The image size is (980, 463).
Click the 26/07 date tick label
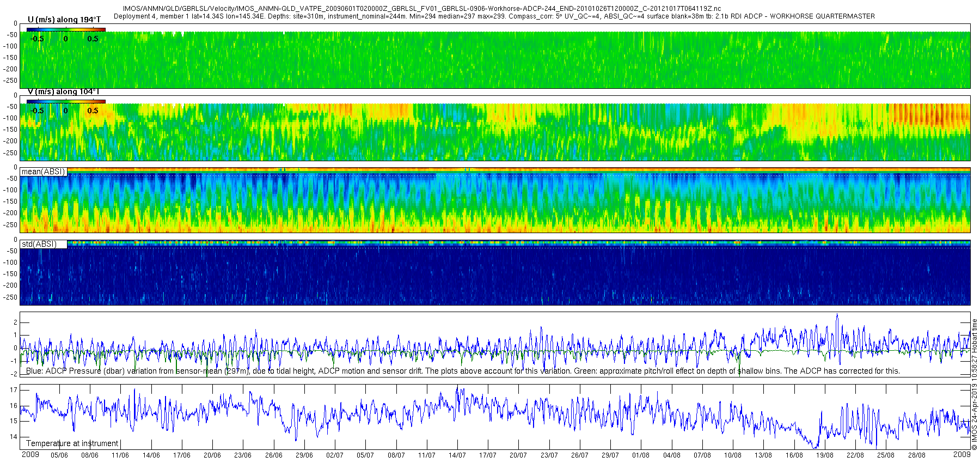tap(580, 455)
